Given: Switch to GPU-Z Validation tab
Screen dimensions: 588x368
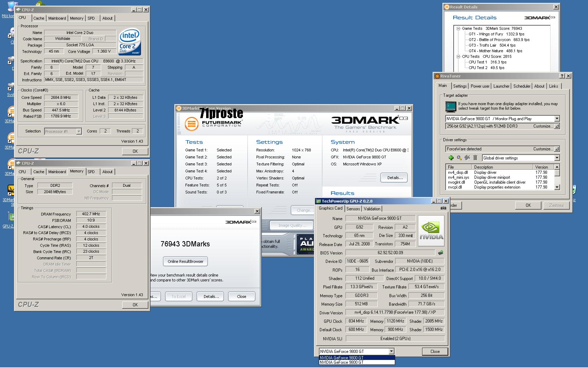Looking at the screenshot, I should [372, 209].
